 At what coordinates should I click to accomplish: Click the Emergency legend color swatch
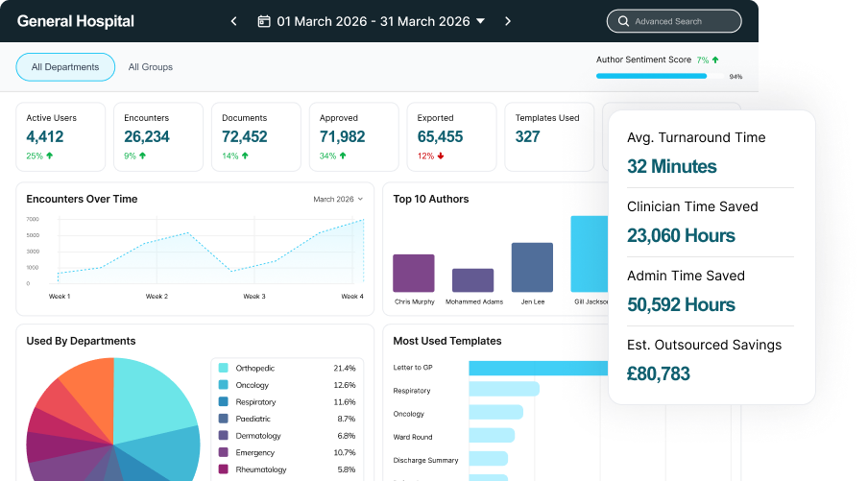[223, 452]
